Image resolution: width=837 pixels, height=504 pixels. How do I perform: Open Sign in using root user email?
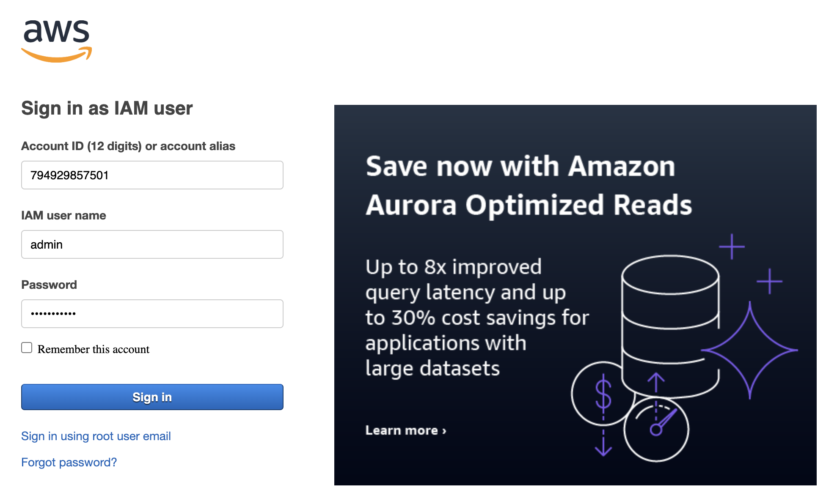96,436
